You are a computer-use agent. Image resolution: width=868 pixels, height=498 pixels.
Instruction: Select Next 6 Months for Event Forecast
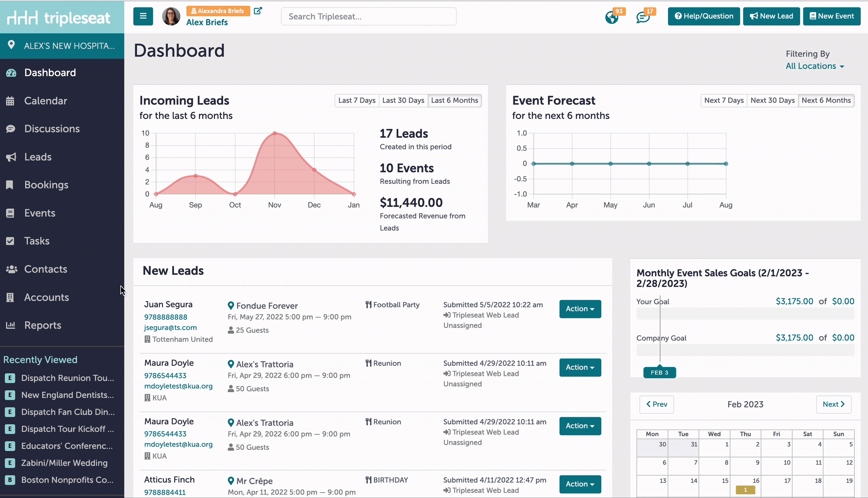point(826,100)
